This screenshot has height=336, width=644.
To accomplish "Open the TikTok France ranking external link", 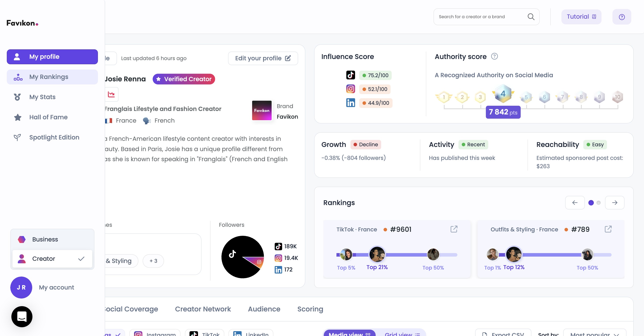I will (x=454, y=229).
